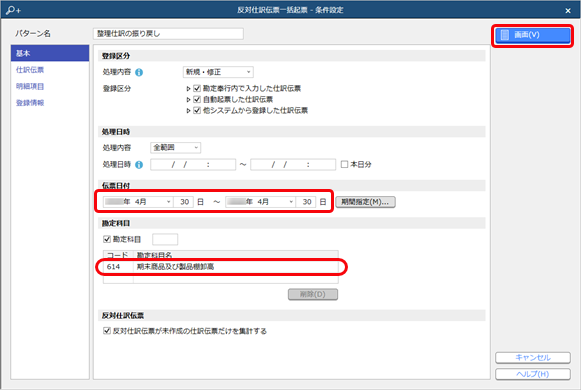Click the info icon beside 処理日時

tap(139, 165)
